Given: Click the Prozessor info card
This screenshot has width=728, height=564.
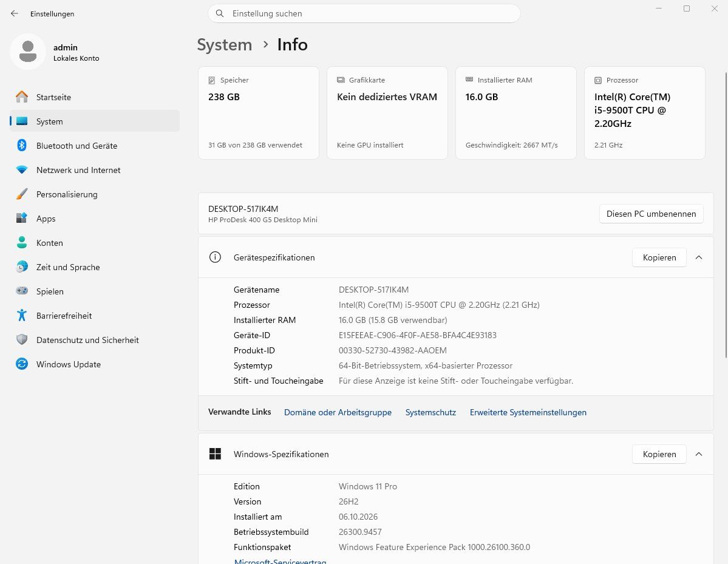Looking at the screenshot, I should click(644, 113).
